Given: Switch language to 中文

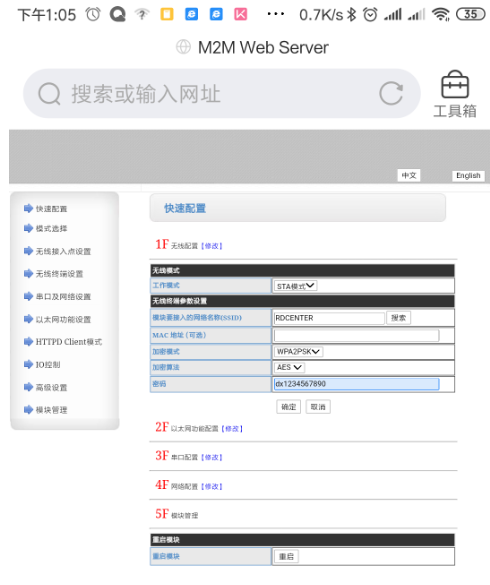Looking at the screenshot, I should [409, 175].
